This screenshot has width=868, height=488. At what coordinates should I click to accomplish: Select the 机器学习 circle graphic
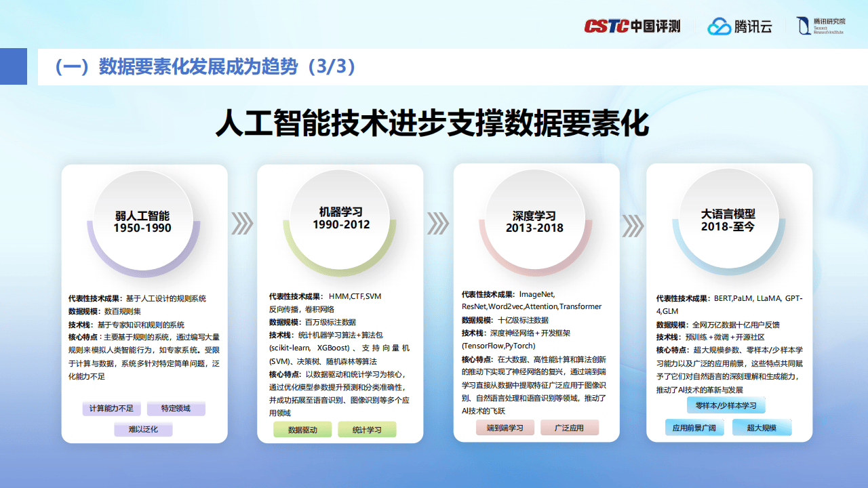click(340, 217)
